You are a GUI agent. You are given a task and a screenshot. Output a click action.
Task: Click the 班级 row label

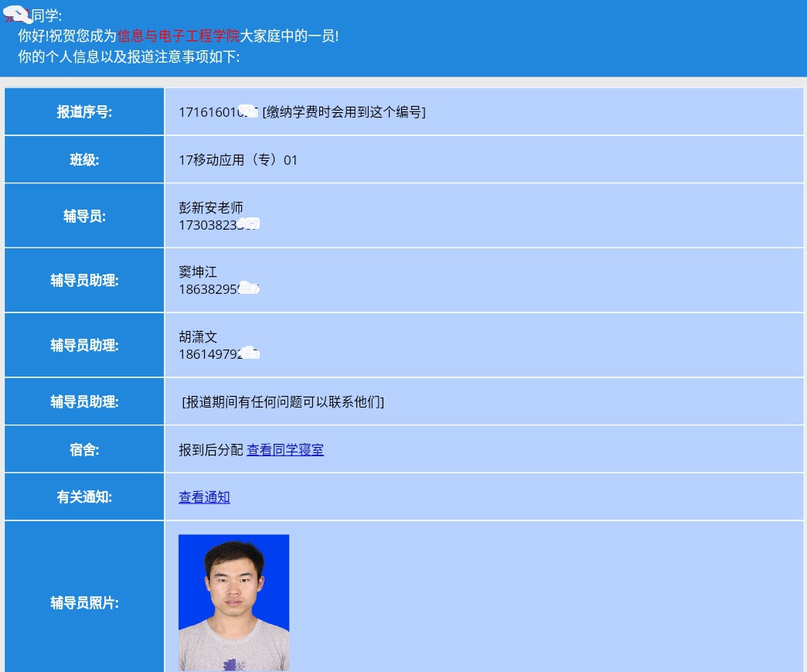(x=83, y=159)
